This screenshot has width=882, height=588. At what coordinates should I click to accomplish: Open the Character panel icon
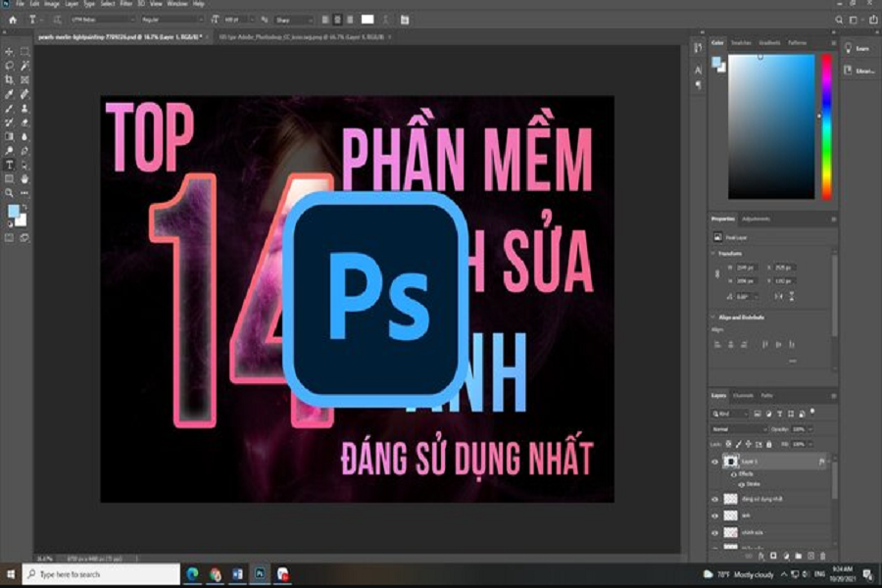pos(698,70)
